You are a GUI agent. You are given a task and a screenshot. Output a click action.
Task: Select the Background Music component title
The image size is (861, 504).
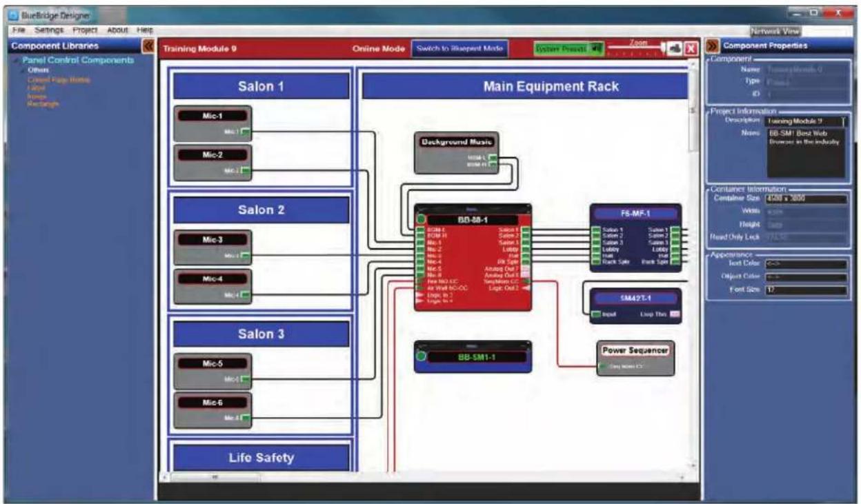(457, 142)
